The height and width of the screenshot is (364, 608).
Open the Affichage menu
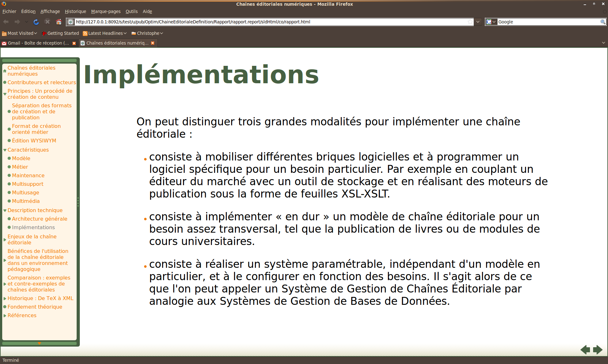50,11
